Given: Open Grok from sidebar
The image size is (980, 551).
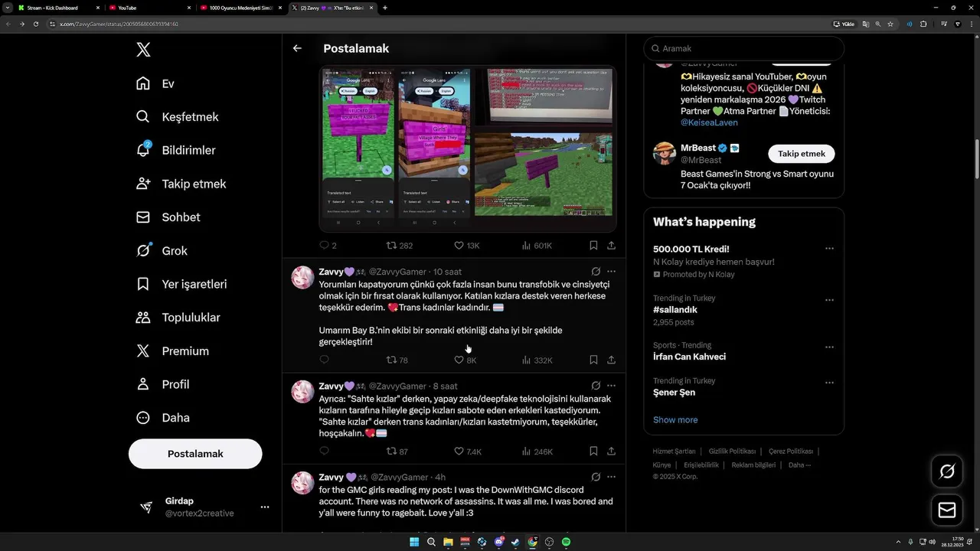Looking at the screenshot, I should 162,250.
